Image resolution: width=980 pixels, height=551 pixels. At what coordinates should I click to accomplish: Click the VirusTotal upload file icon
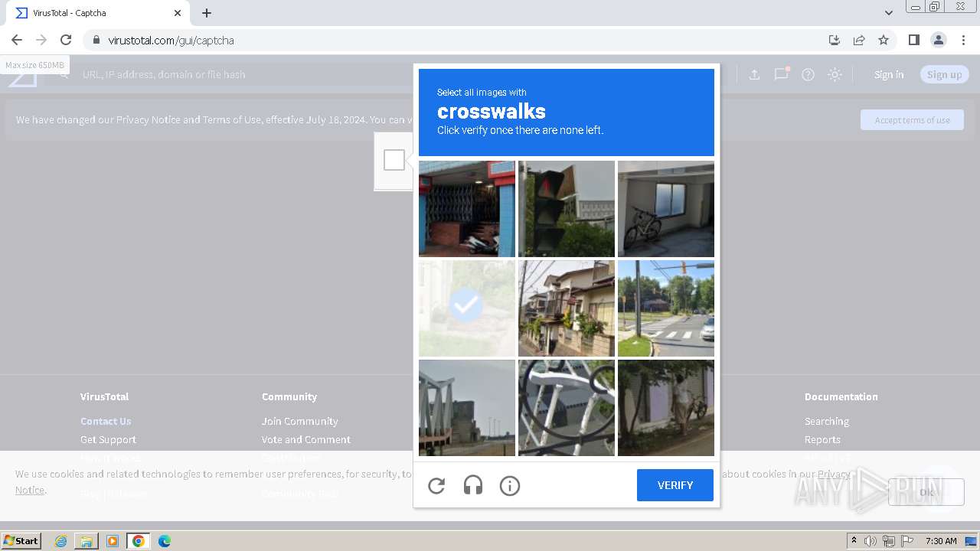point(754,74)
